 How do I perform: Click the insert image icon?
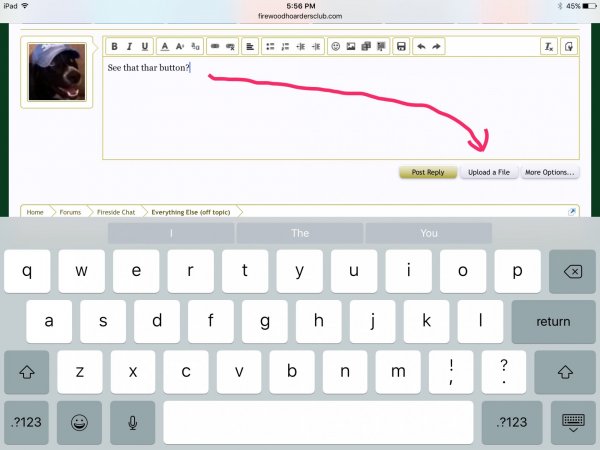pyautogui.click(x=351, y=46)
